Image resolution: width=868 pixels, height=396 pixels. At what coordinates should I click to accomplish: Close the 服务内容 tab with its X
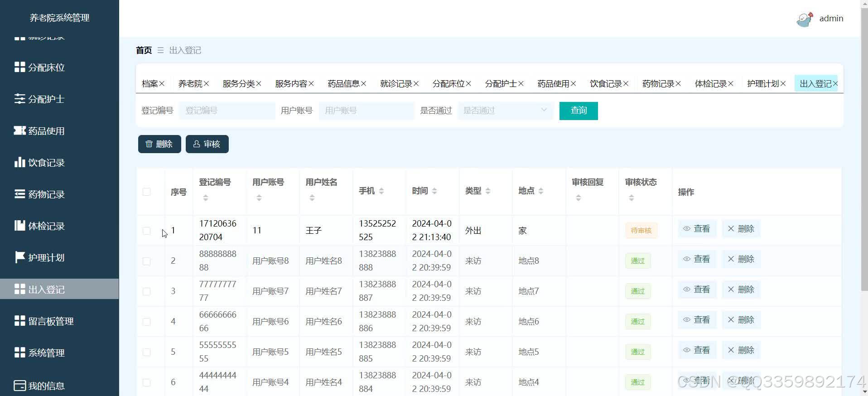311,84
